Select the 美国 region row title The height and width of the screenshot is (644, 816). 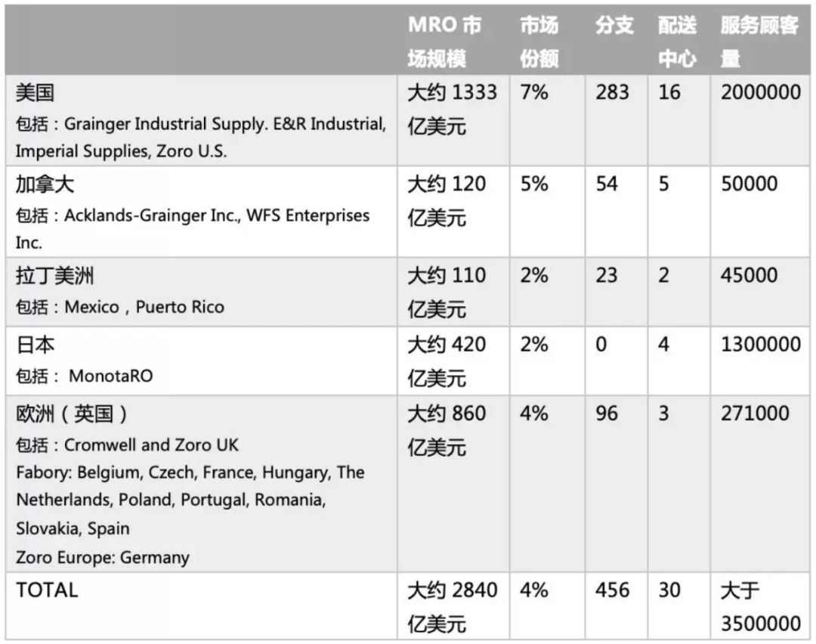[35, 93]
